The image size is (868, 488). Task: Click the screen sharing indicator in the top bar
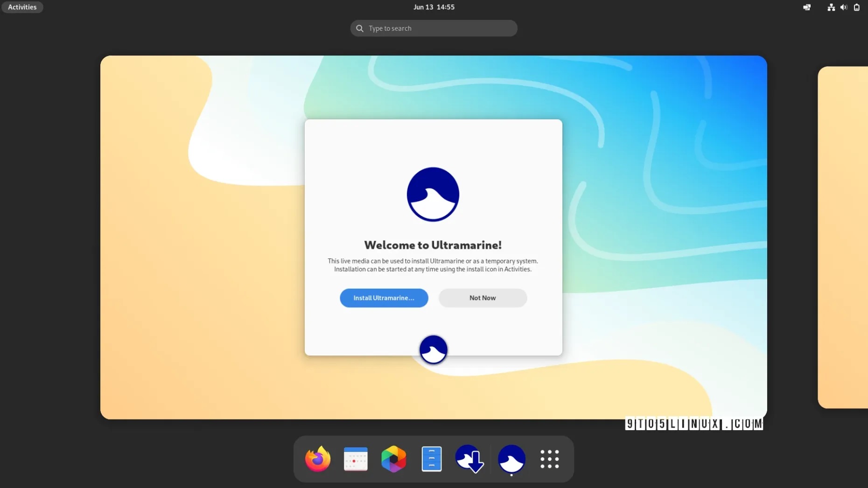[806, 7]
